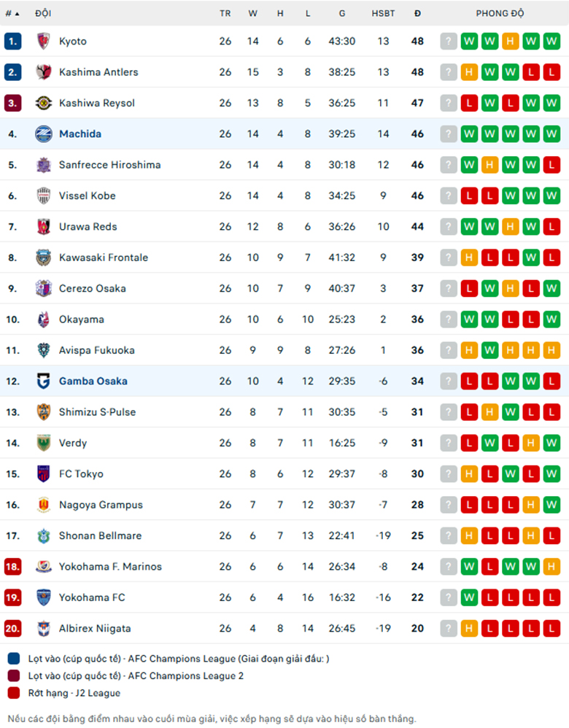Image resolution: width=569 pixels, height=728 pixels.
Task: Sort table by the HSBT column header
Action: coord(383,13)
